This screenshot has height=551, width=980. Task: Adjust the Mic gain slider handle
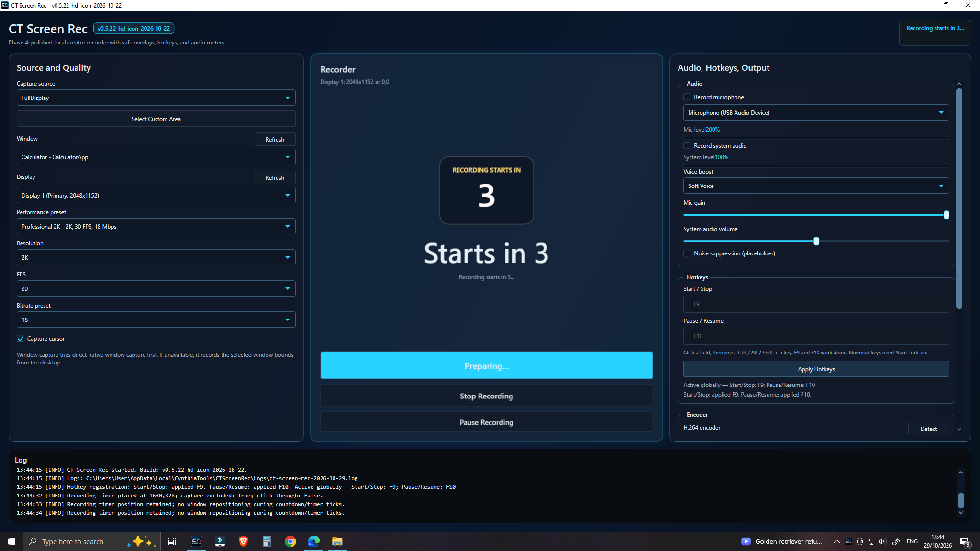(x=946, y=215)
